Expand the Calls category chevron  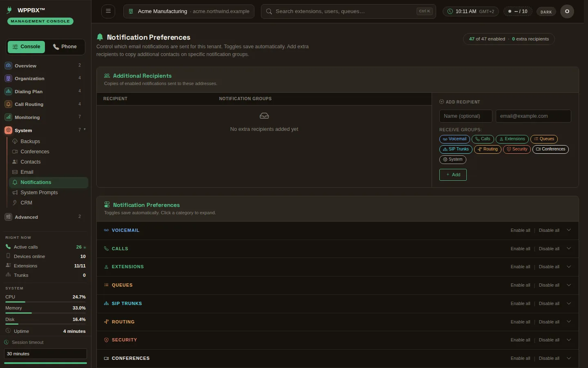(569, 249)
